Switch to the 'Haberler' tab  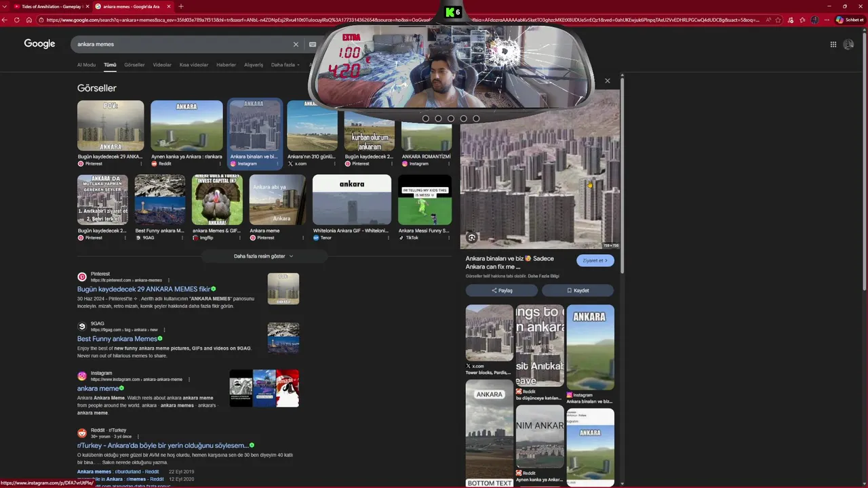[x=226, y=65]
